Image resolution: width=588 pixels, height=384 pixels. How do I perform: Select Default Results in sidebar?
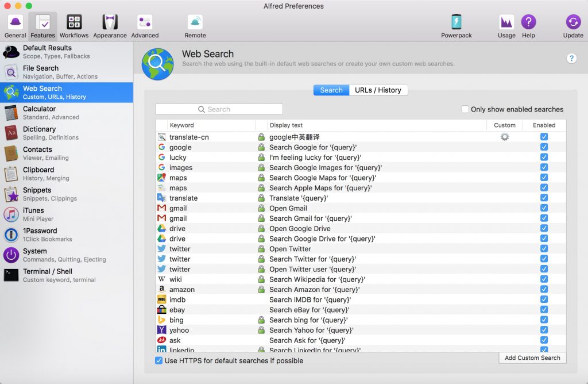tap(67, 52)
